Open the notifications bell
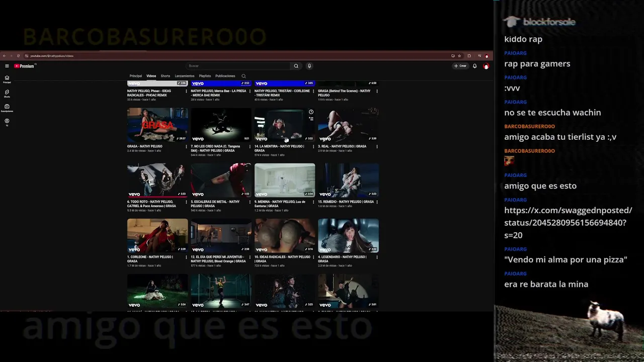The width and height of the screenshot is (644, 362). 474,66
